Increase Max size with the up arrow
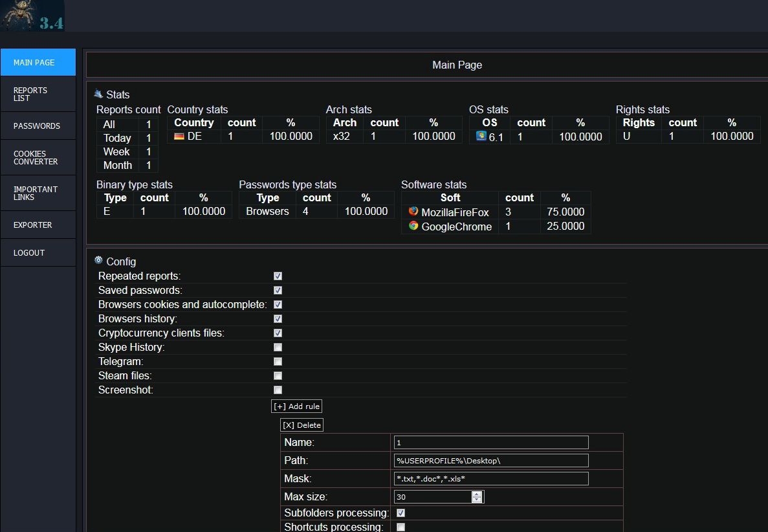The height and width of the screenshot is (532, 768). [x=477, y=494]
